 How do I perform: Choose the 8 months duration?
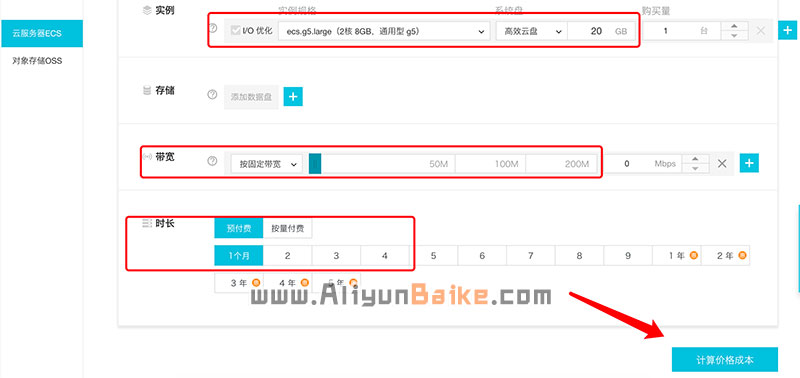pyautogui.click(x=579, y=256)
